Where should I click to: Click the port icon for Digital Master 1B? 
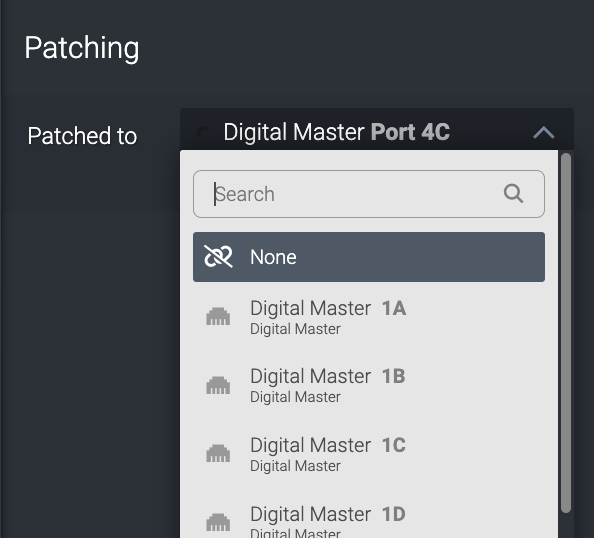218,385
